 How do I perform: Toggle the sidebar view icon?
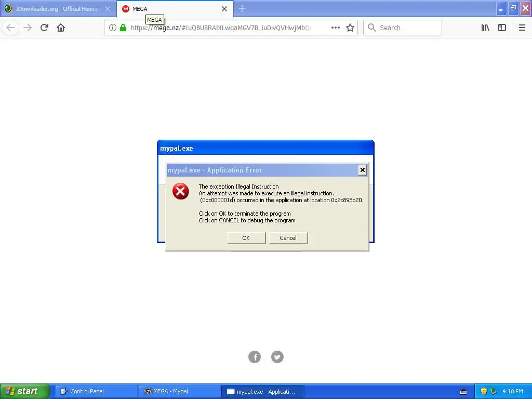click(502, 28)
